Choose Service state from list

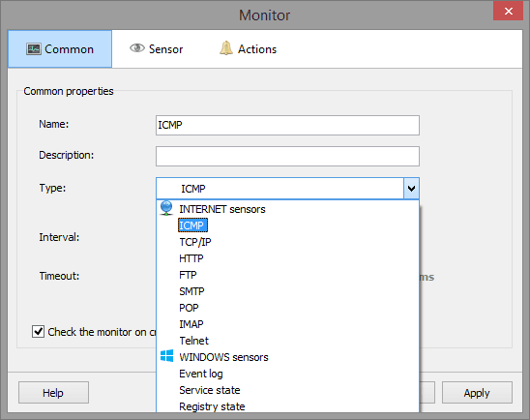click(x=210, y=390)
